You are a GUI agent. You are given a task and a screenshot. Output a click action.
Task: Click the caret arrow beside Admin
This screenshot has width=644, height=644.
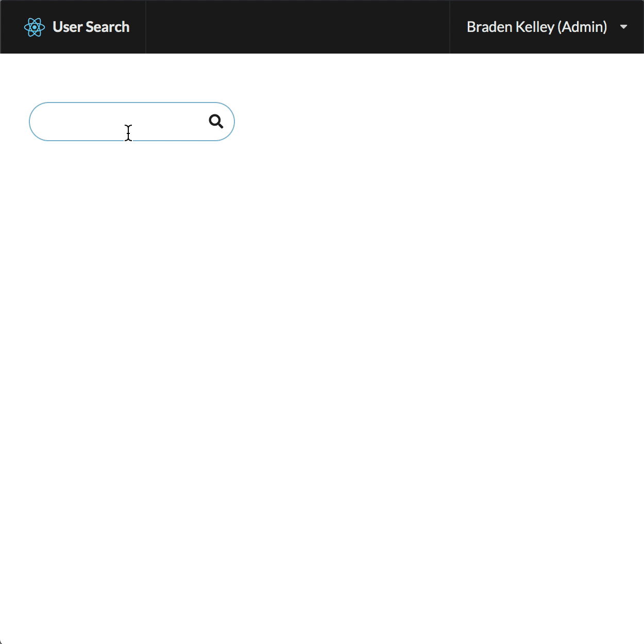[x=623, y=27]
